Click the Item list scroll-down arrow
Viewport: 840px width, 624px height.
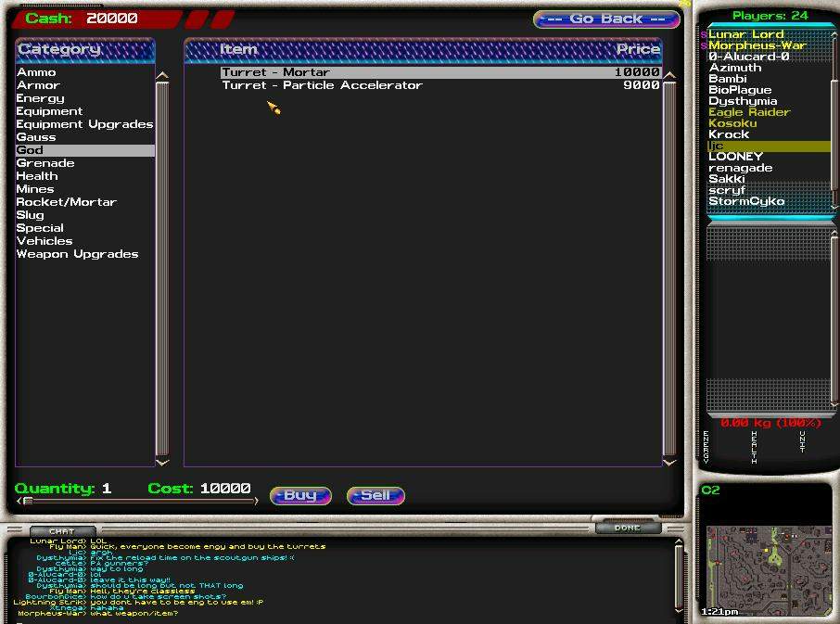669,461
